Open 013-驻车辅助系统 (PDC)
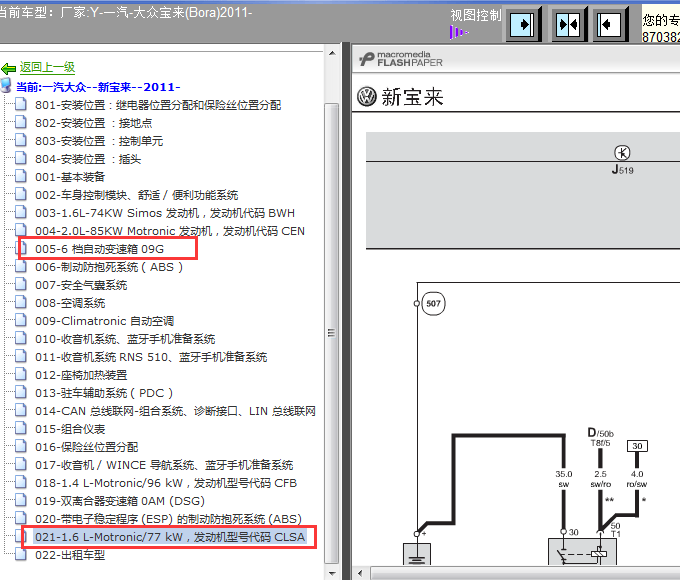The width and height of the screenshot is (680, 580). [x=104, y=393]
